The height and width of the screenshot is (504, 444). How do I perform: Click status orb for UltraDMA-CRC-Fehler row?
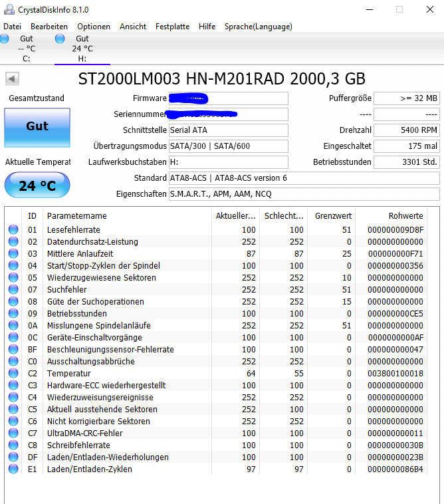click(x=13, y=433)
